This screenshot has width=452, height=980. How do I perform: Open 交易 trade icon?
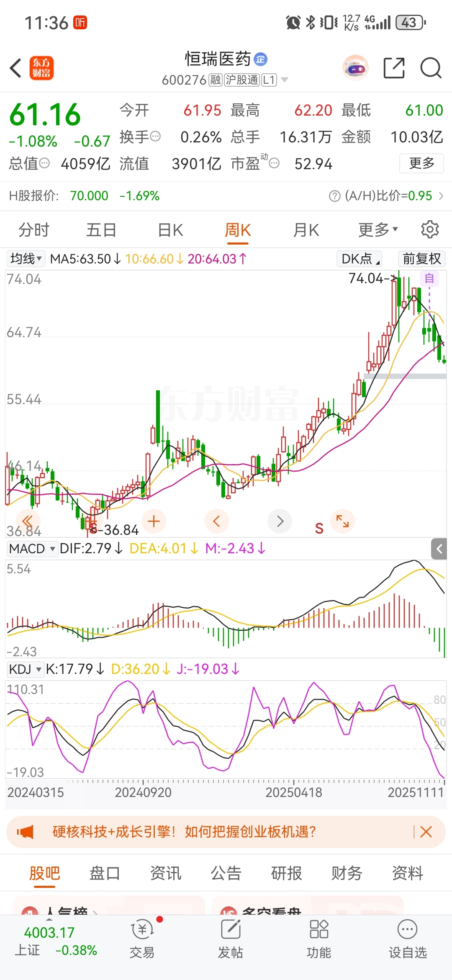point(142,938)
